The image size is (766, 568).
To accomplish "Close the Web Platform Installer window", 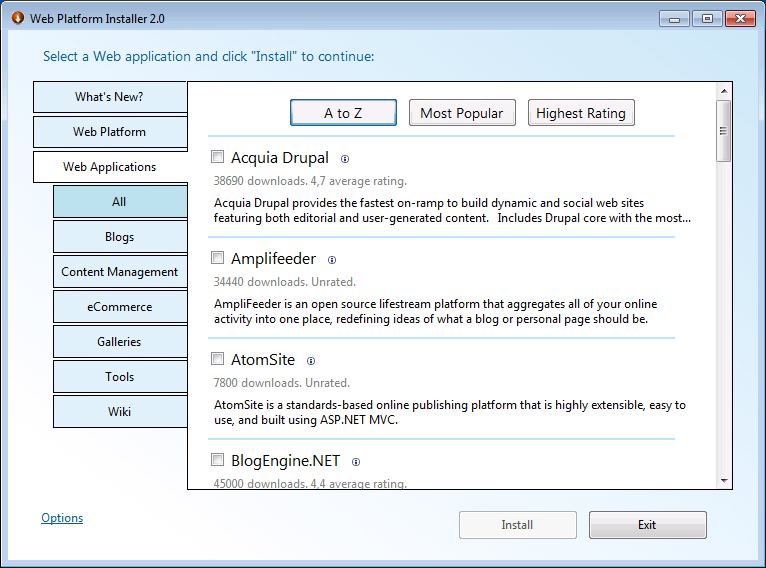I will click(x=740, y=19).
